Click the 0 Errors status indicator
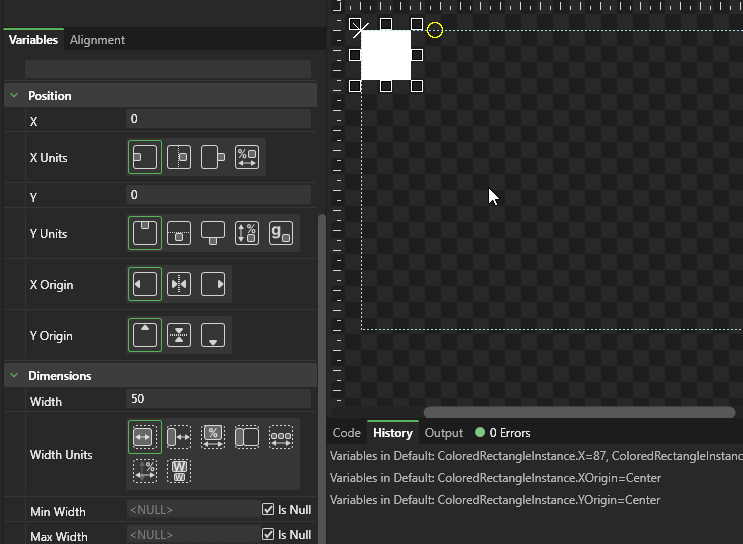Viewport: 743px width, 544px height. pos(503,433)
